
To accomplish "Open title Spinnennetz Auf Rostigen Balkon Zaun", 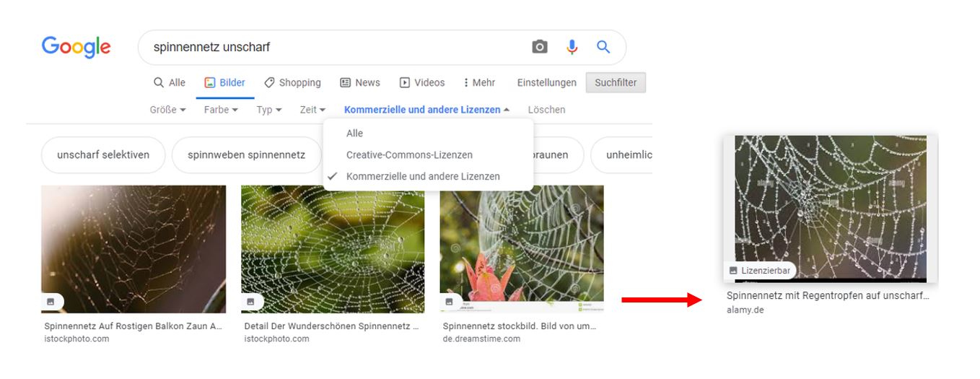I will 134,326.
